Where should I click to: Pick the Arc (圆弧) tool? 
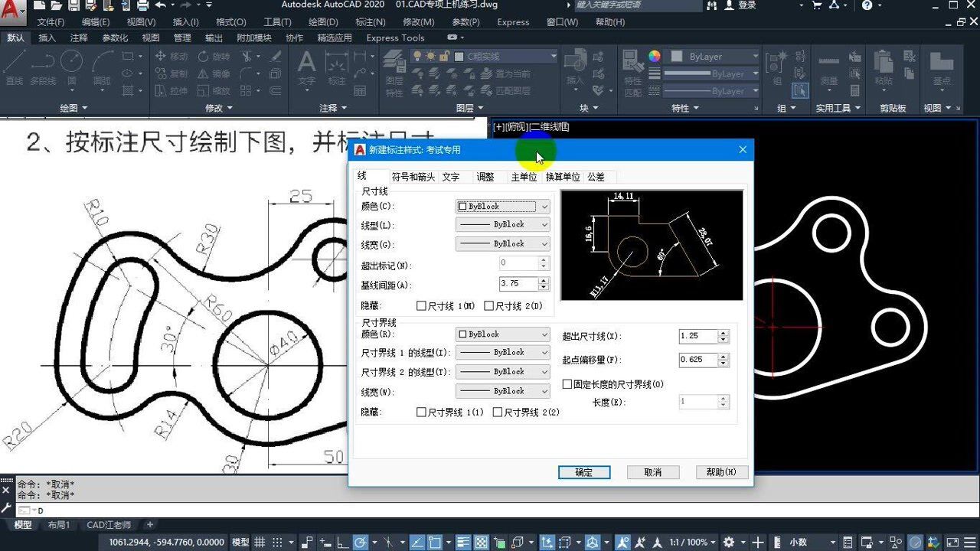click(101, 67)
